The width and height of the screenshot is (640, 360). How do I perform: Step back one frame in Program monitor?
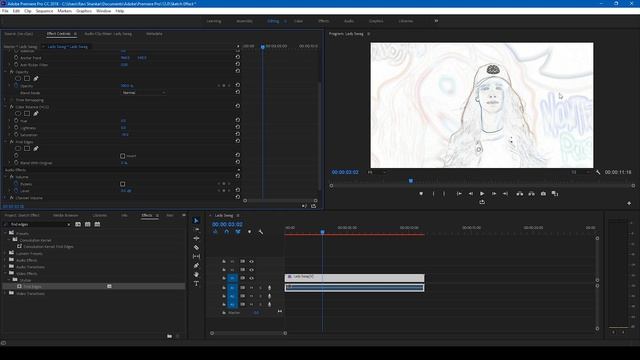(x=471, y=193)
